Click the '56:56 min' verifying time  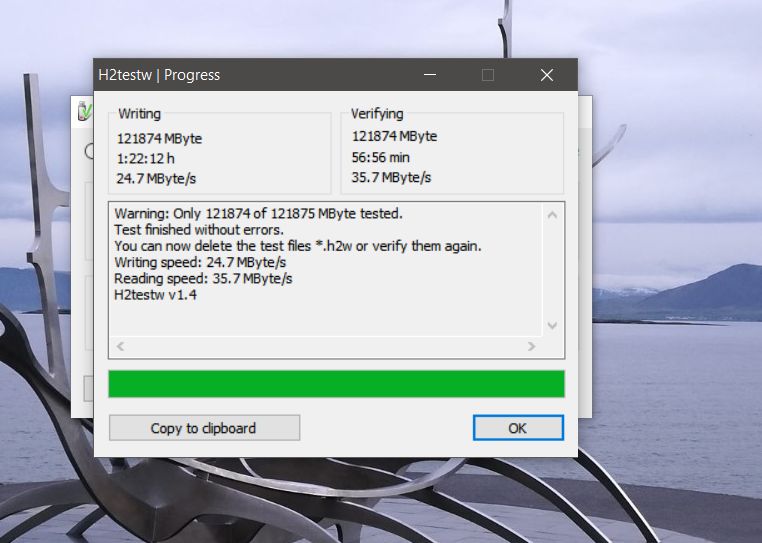tap(381, 157)
